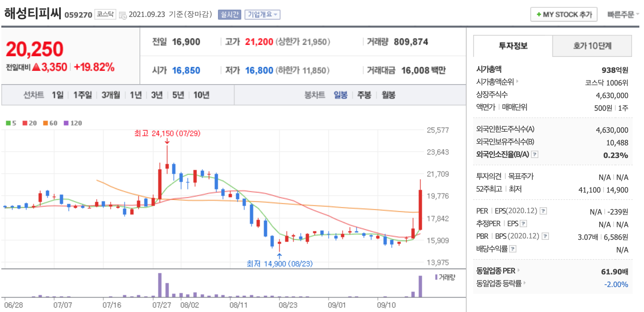Click the 선차트 label
Image resolution: width=644 pixels, height=312 pixels.
click(x=34, y=95)
